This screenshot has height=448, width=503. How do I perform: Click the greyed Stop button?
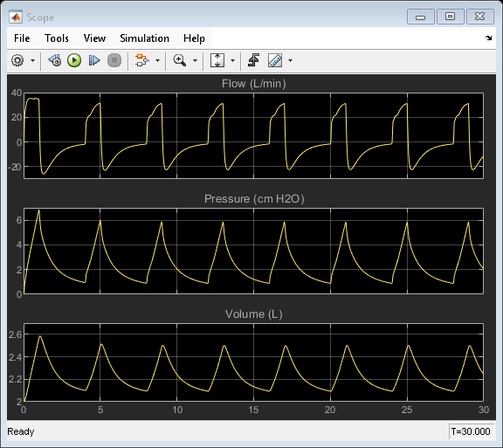114,60
